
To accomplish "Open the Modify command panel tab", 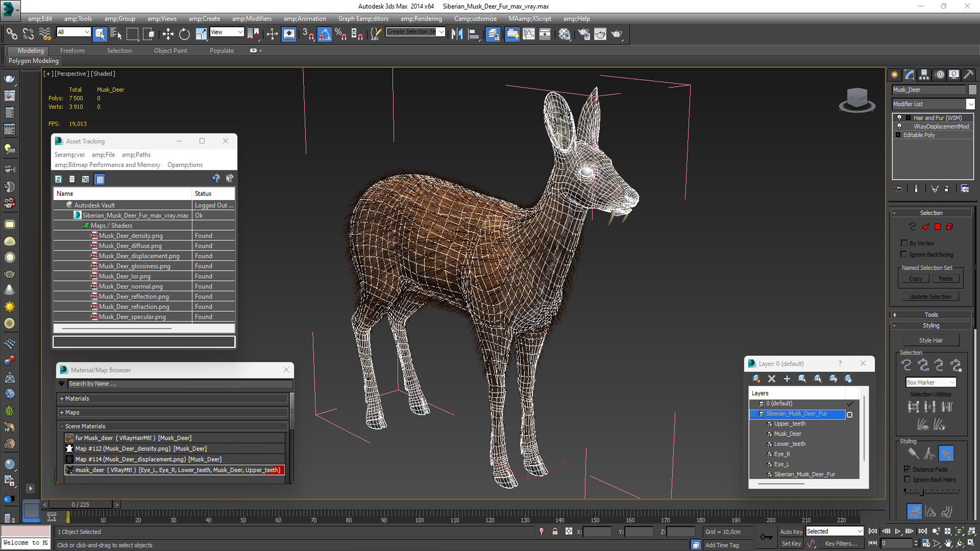I will click(x=910, y=74).
